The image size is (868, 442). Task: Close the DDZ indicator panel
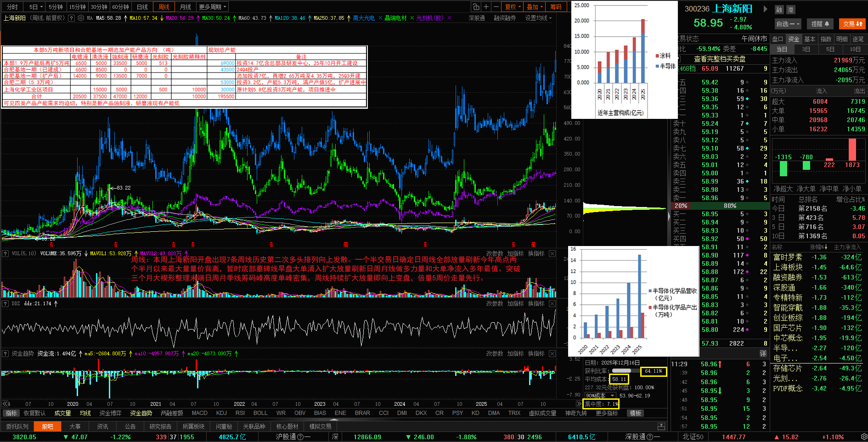coord(552,303)
